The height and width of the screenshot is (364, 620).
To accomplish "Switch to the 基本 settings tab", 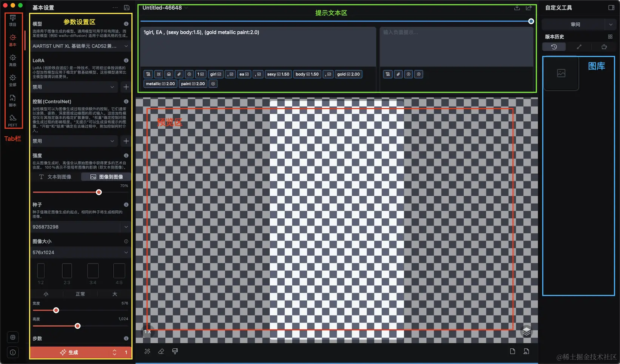I will [x=12, y=40].
